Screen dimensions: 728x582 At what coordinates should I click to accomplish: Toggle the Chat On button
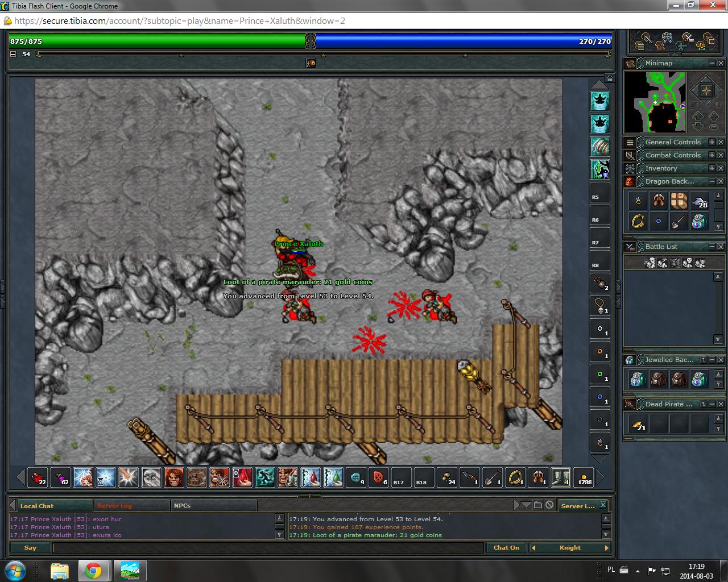(x=506, y=548)
